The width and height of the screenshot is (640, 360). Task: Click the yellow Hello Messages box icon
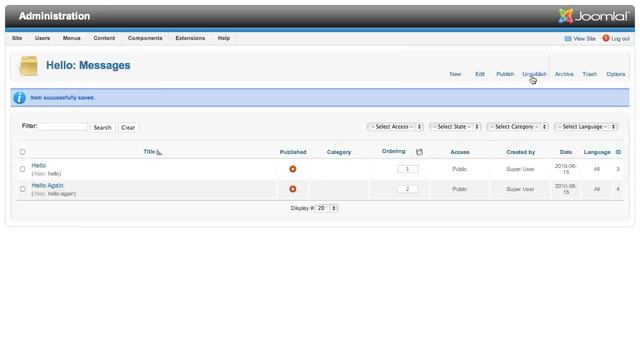click(29, 66)
